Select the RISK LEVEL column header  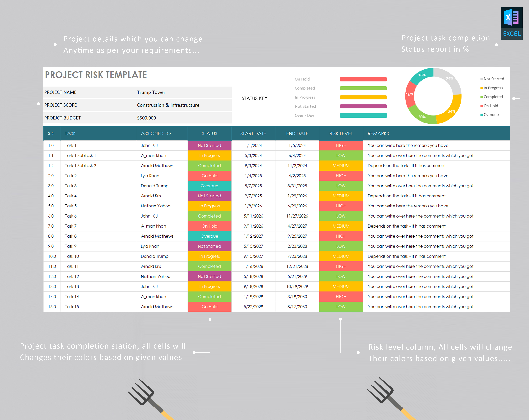[x=341, y=133]
